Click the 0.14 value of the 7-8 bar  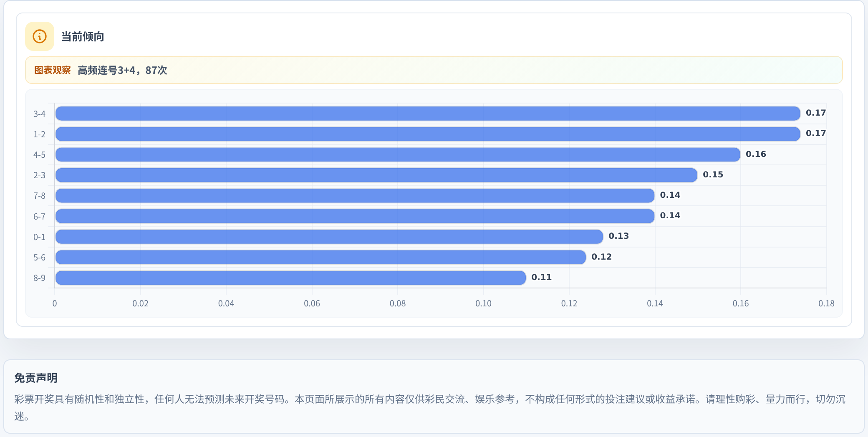click(x=670, y=195)
